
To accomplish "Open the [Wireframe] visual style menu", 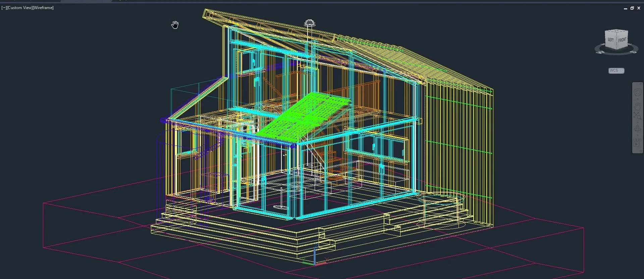I will [43, 8].
